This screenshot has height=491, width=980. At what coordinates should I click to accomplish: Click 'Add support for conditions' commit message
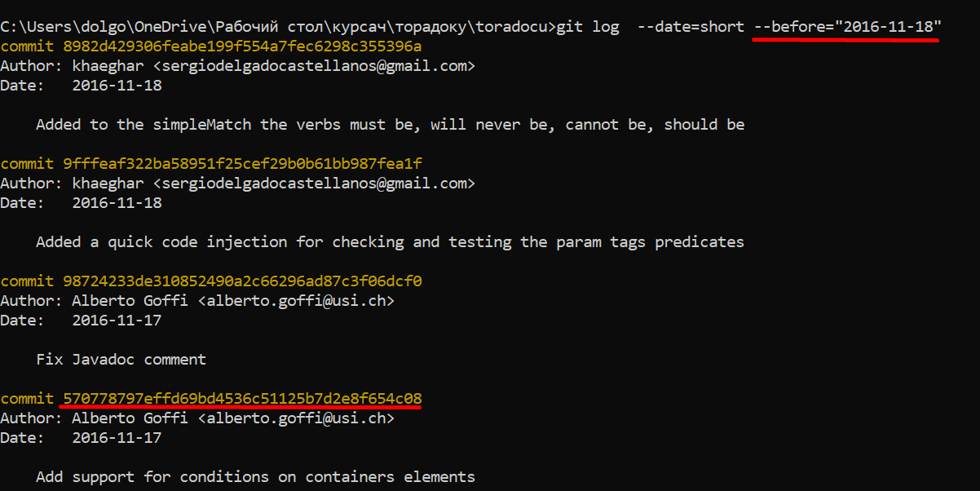[x=256, y=477]
